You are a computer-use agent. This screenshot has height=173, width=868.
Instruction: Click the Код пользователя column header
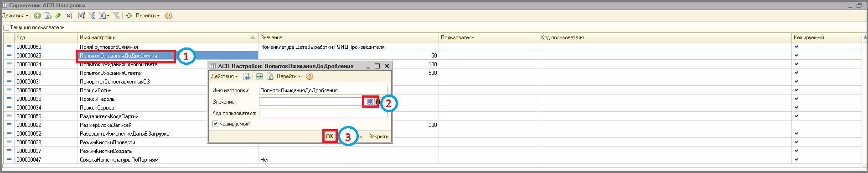point(665,37)
